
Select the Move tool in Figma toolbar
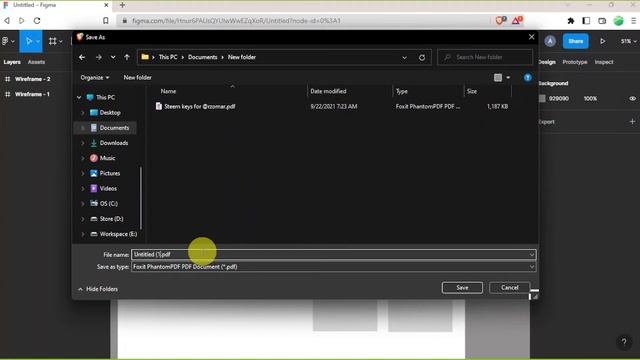point(29,41)
